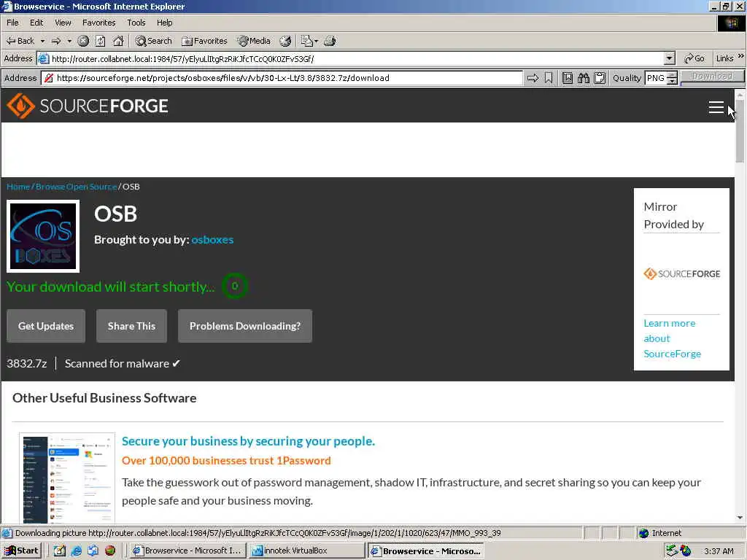The width and height of the screenshot is (747, 560).
Task: Click the page vertical scrollbar thumb
Action: pyautogui.click(x=740, y=131)
